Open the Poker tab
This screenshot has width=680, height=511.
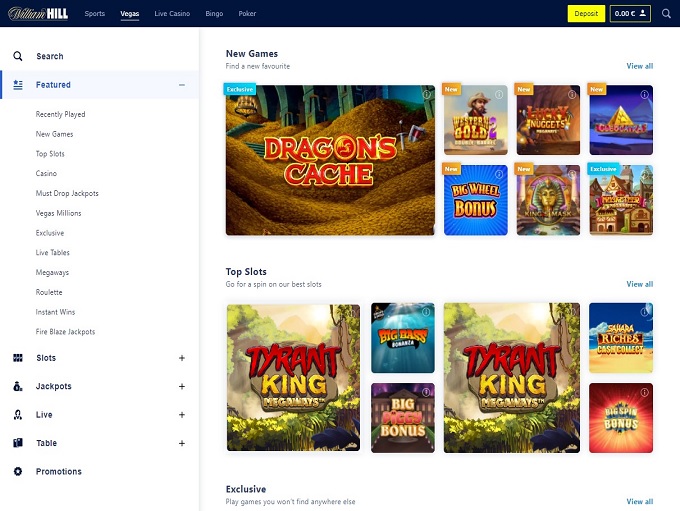(247, 14)
